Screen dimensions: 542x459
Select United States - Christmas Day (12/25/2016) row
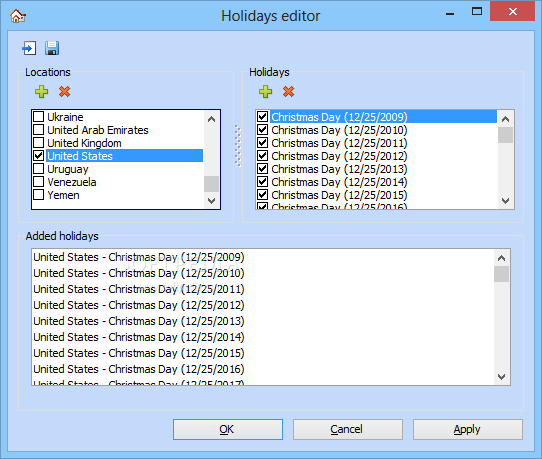263,369
